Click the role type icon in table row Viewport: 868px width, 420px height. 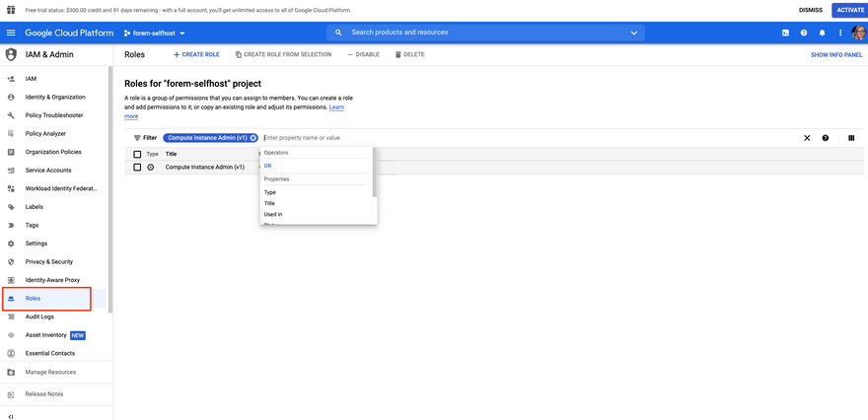click(151, 168)
